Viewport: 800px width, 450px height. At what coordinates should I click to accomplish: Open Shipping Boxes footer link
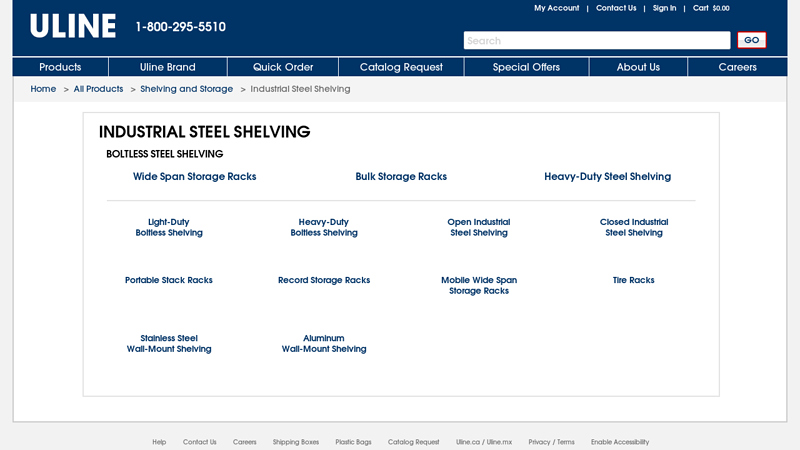pos(295,442)
